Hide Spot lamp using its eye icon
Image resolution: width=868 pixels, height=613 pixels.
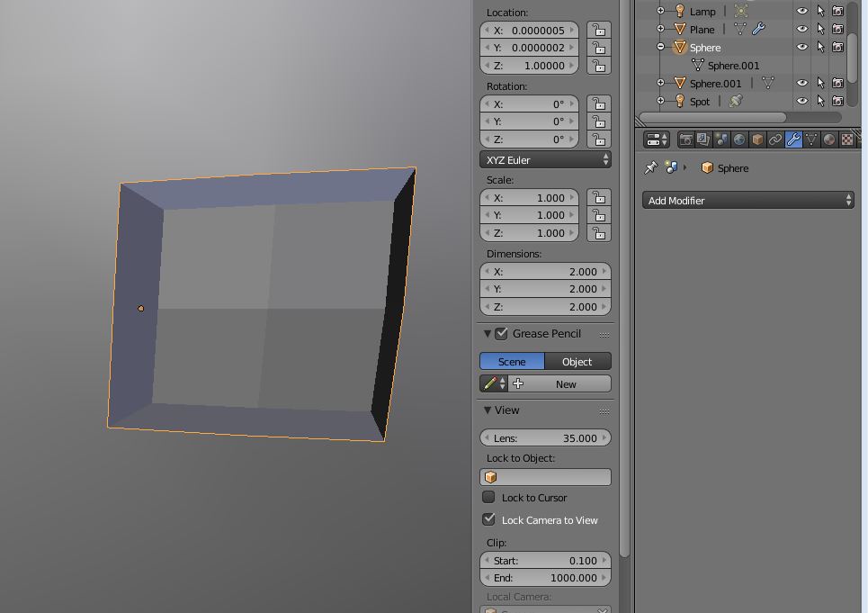pos(801,101)
